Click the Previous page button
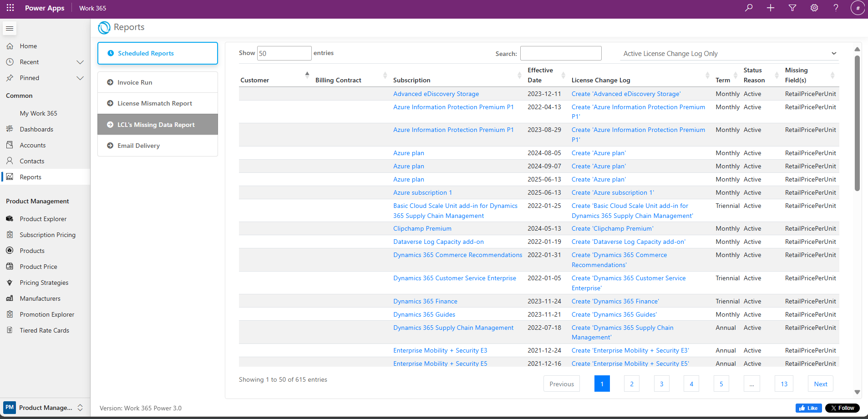This screenshot has height=419, width=868. 562,384
